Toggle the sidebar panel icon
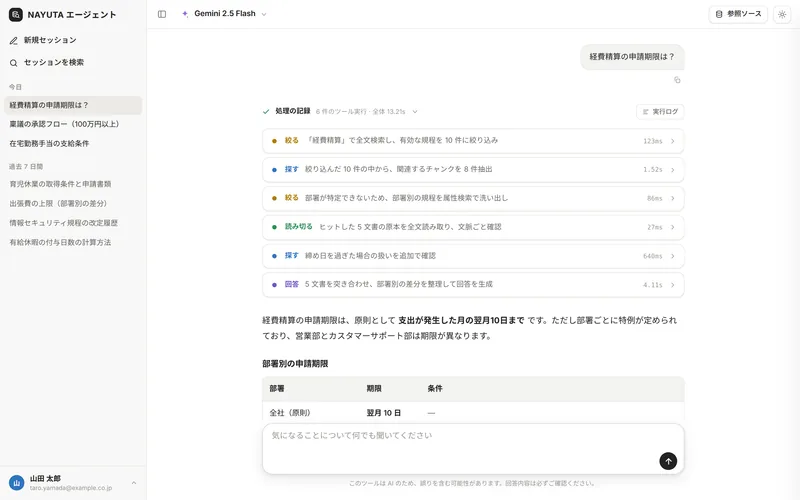 point(162,14)
